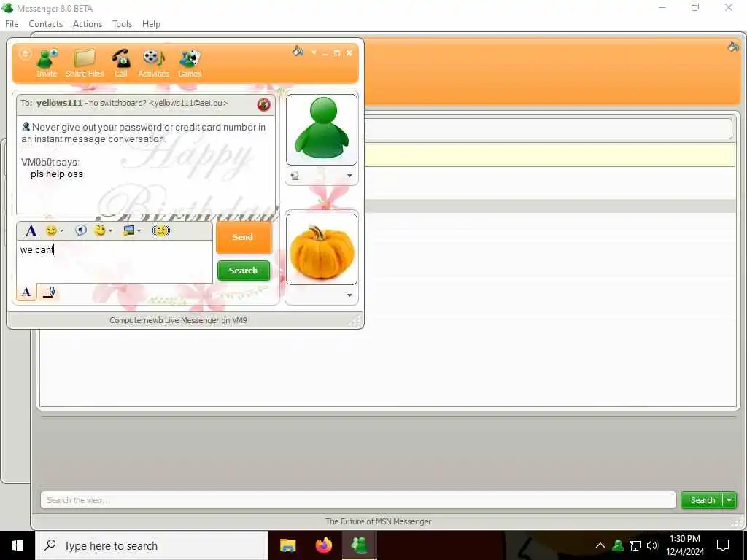Open network status tray icon

635,545
